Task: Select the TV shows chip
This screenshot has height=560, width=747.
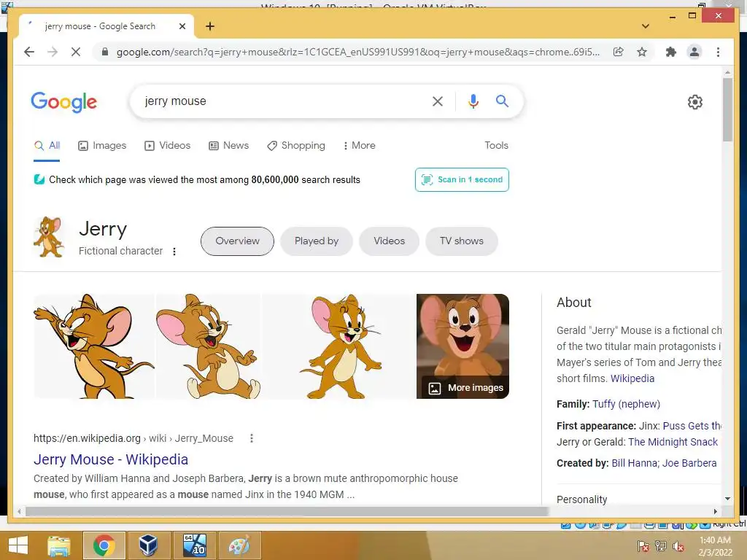Action: [462, 241]
